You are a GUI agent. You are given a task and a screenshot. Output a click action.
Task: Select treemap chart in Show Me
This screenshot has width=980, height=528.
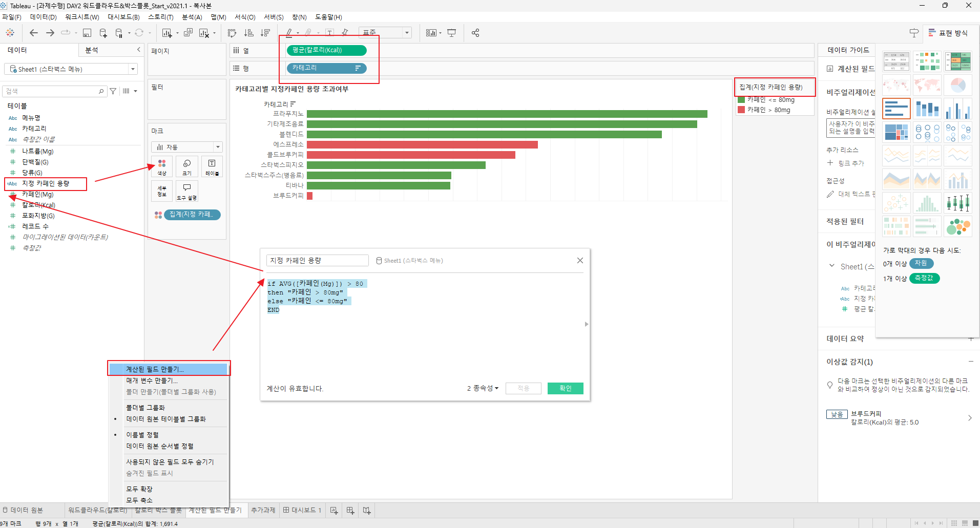pyautogui.click(x=896, y=132)
